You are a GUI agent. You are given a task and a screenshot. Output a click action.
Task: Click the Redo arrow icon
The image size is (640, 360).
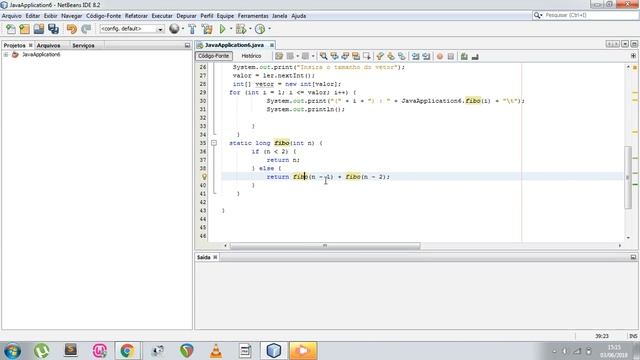(86, 29)
